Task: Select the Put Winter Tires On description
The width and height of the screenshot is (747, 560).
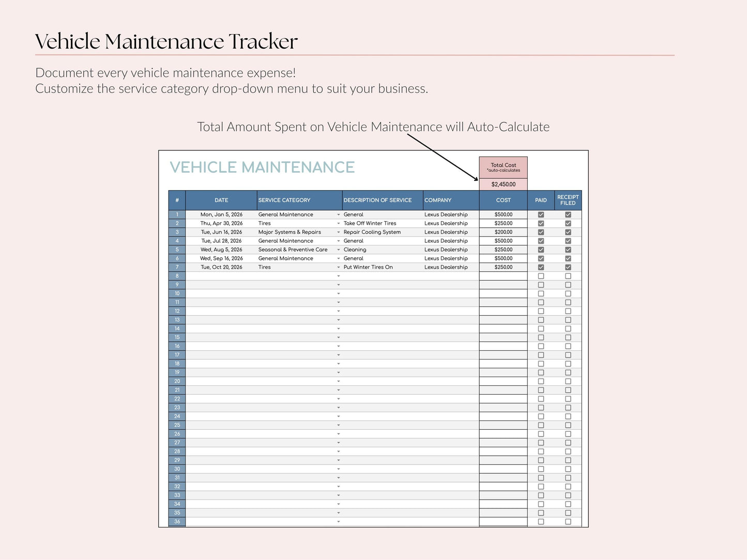Action: point(383,267)
